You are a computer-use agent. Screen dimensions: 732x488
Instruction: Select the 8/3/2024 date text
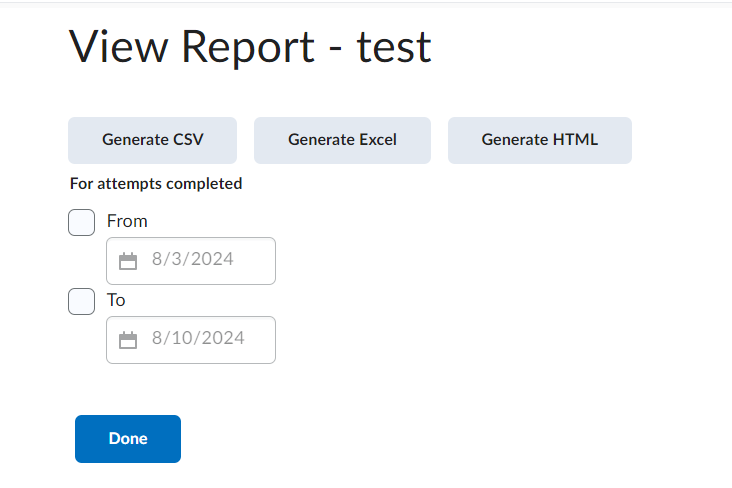[x=193, y=260]
